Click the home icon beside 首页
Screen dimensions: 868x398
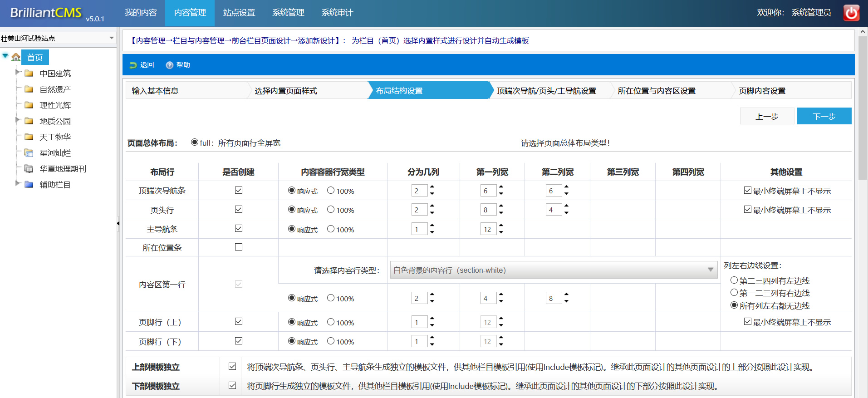(16, 57)
